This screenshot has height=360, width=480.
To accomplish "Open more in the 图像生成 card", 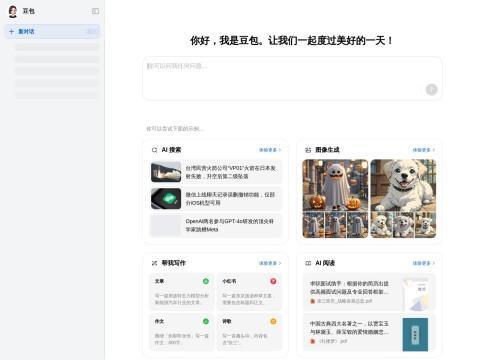I will (x=424, y=150).
